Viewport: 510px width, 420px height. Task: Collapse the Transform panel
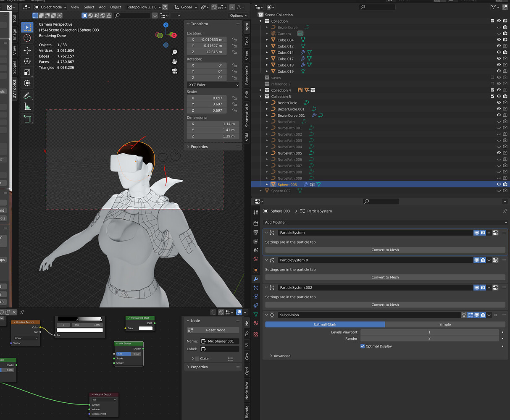188,24
